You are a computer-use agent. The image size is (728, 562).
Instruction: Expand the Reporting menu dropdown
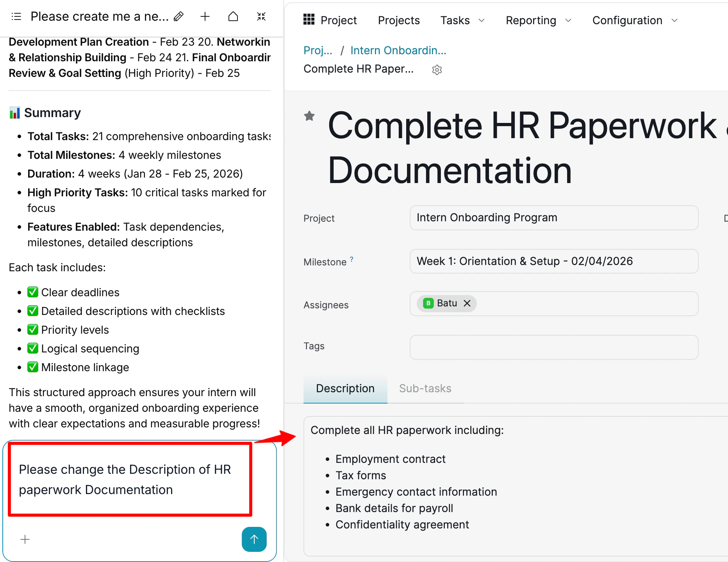[x=538, y=20]
